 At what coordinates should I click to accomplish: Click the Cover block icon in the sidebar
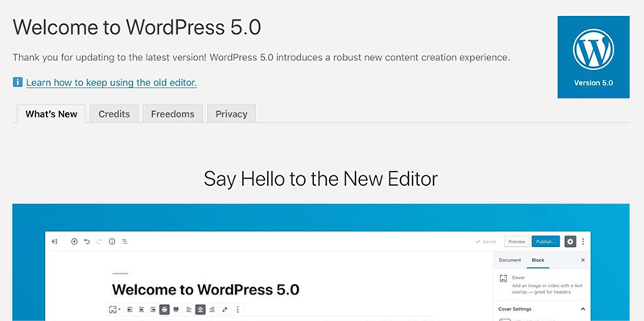tap(503, 278)
